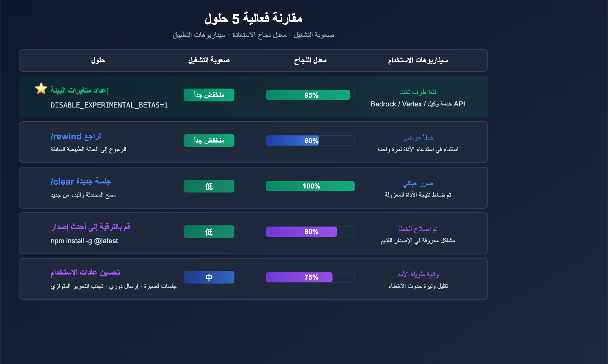Click the حلول column header
608x364 pixels.
pos(98,60)
